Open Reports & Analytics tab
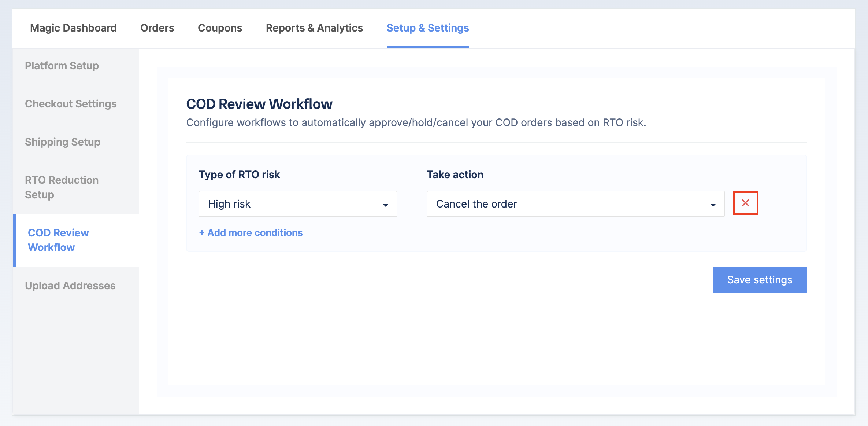Image resolution: width=868 pixels, height=426 pixels. 314,28
